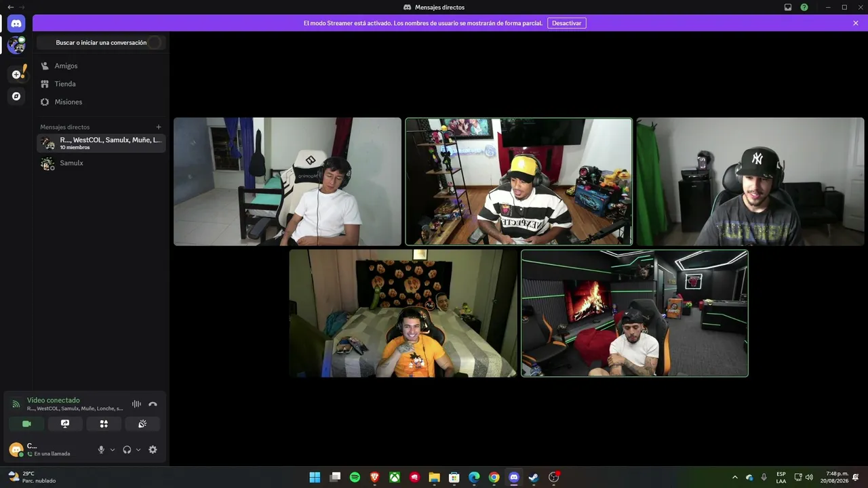Open the user avatar profile panel
Image resolution: width=868 pixels, height=488 pixels.
coord(16,449)
